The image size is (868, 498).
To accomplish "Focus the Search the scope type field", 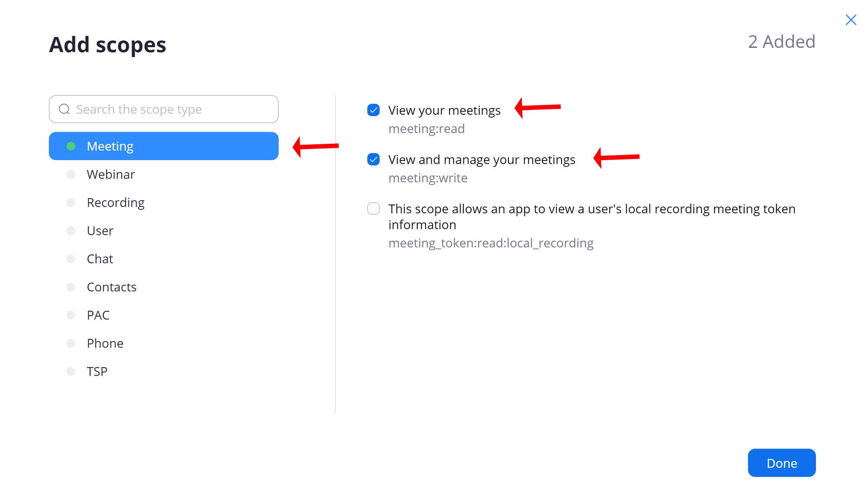I will (x=164, y=109).
